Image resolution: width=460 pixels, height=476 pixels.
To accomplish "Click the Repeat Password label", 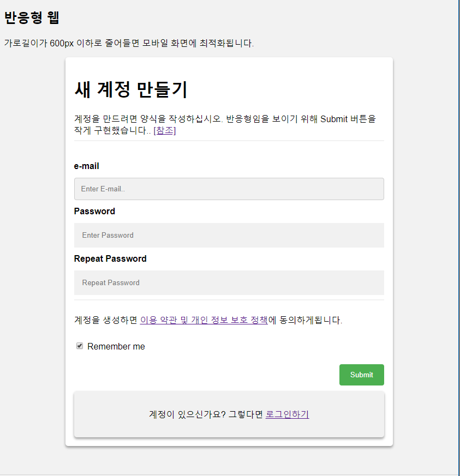I will (110, 259).
